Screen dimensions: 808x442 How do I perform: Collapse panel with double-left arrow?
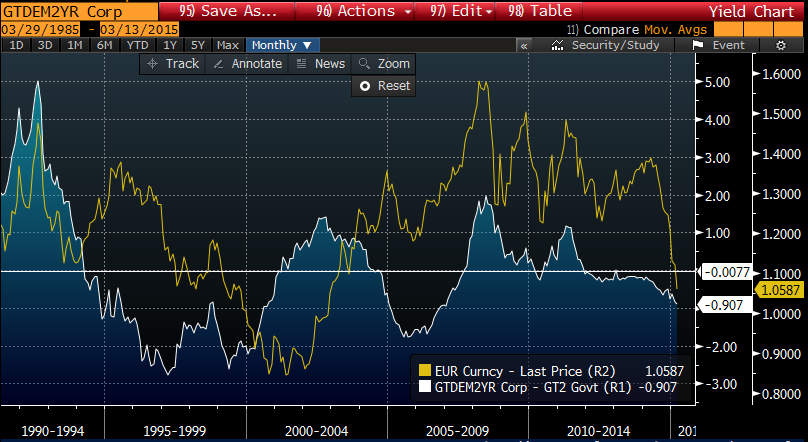click(x=523, y=45)
